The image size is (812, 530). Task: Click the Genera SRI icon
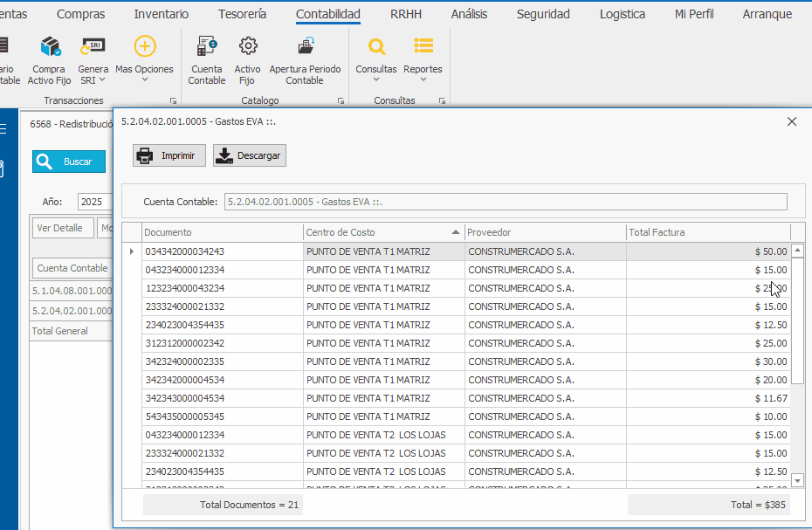click(93, 46)
